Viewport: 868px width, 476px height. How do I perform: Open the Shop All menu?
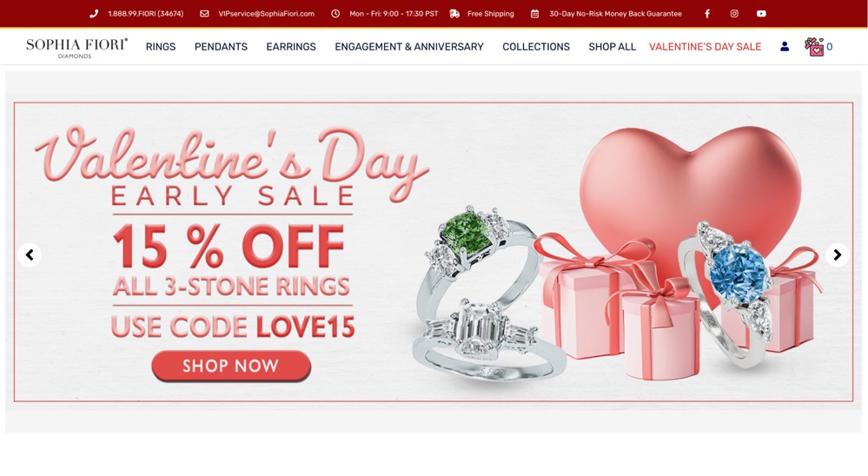(x=613, y=47)
